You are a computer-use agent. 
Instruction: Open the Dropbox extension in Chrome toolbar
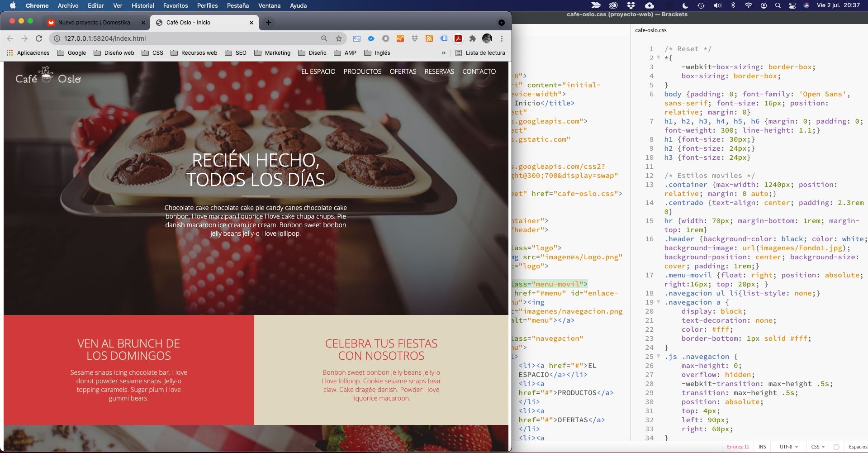pos(415,38)
